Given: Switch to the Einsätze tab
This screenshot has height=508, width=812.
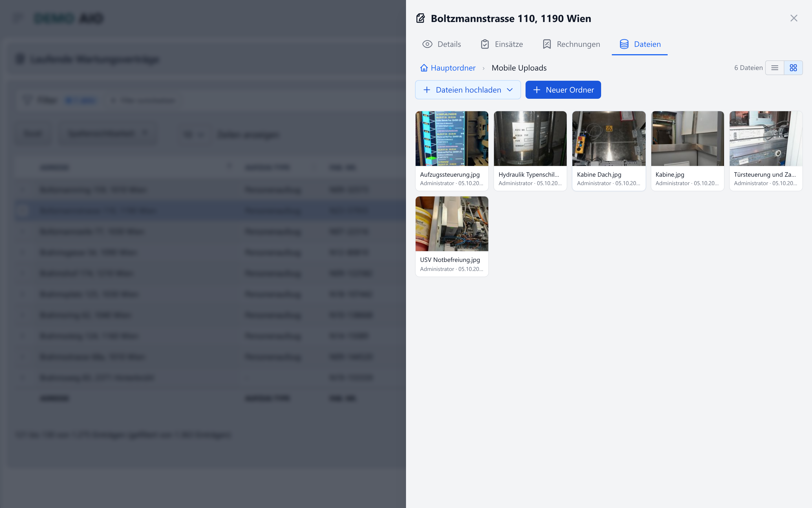Looking at the screenshot, I should click(x=502, y=44).
